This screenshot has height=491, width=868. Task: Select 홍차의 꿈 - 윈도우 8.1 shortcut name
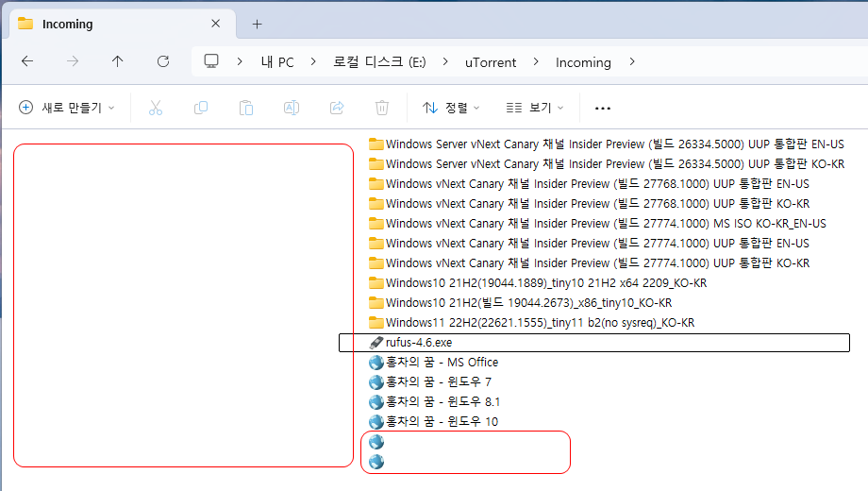(442, 402)
